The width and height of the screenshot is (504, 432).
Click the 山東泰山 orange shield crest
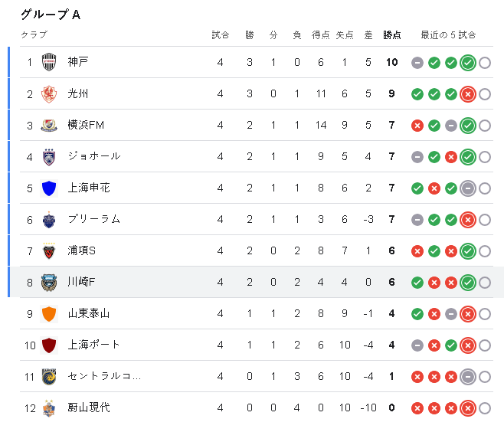tap(49, 313)
